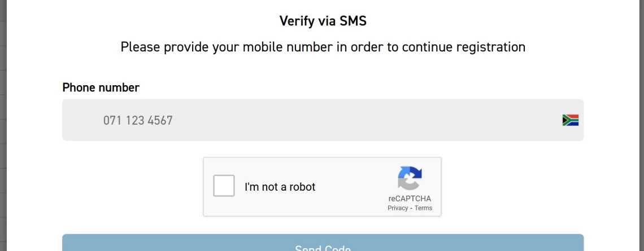
Task: Click left padding before the phone placeholder
Action: pyautogui.click(x=82, y=120)
